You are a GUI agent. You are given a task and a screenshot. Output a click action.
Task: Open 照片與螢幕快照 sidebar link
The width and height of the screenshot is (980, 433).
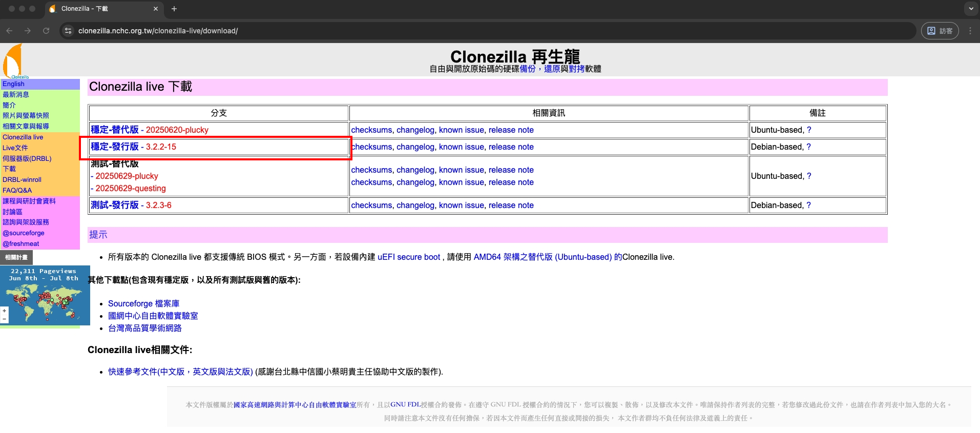(x=26, y=116)
